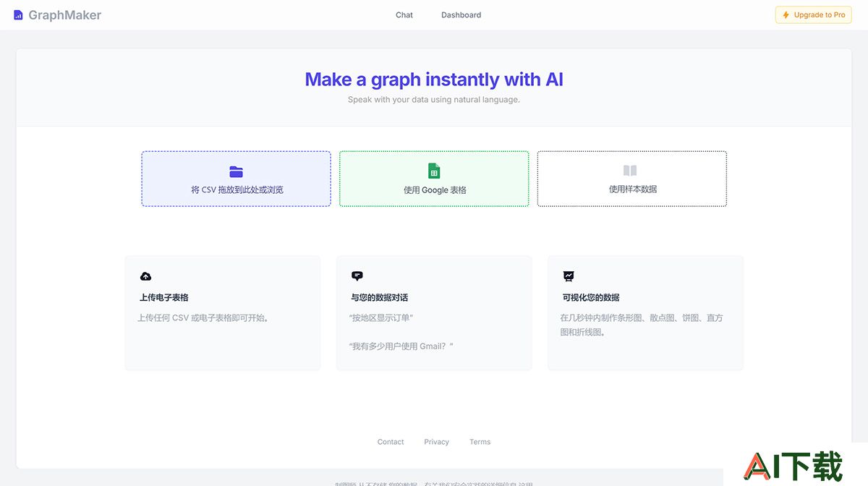The image size is (868, 486).
Task: Open the Chat tab
Action: 404,15
